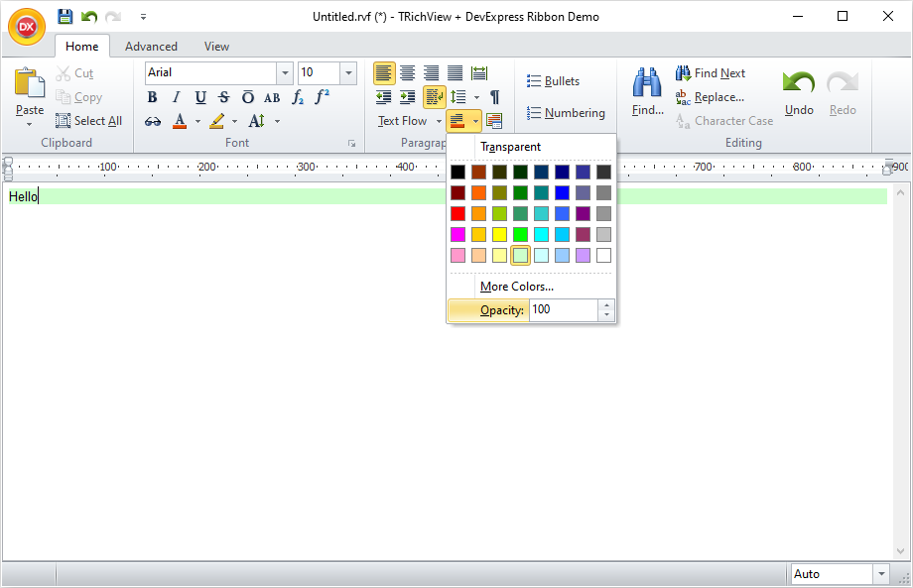Toggle All Caps AB formatting

(272, 97)
